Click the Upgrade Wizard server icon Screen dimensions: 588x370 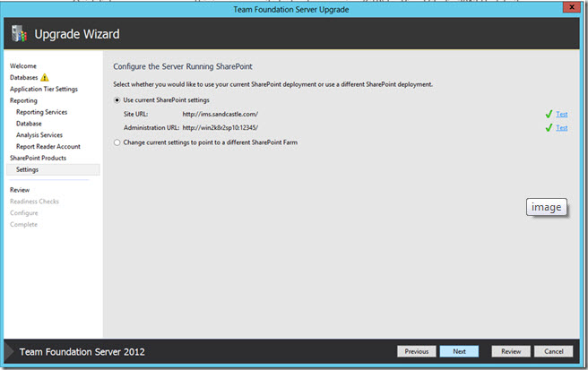pyautogui.click(x=19, y=33)
